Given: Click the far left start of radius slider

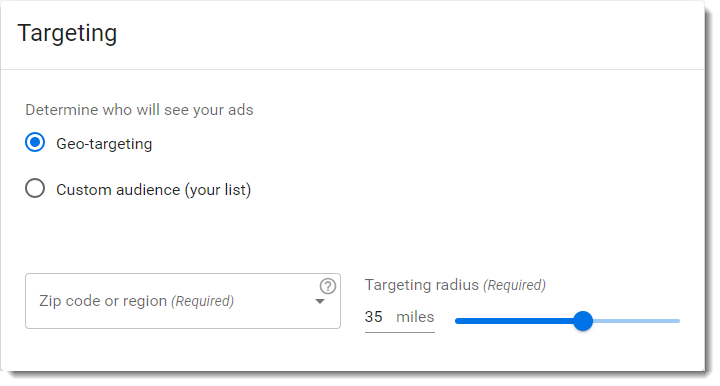Looking at the screenshot, I should pyautogui.click(x=457, y=321).
